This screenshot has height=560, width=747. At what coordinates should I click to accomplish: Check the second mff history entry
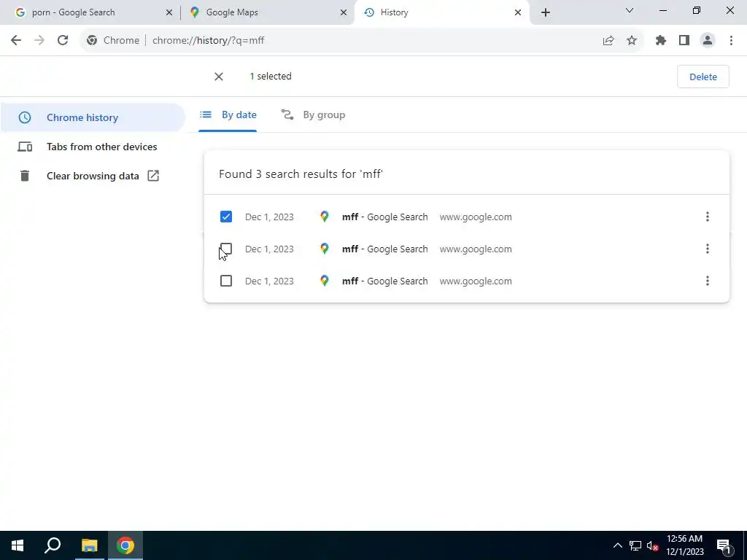[226, 249]
